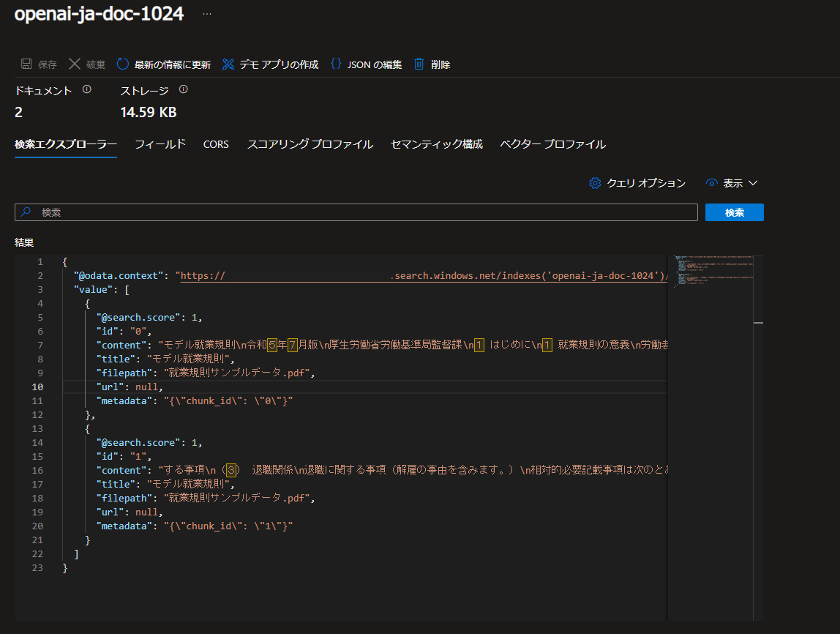
Task: Open the セマンティック構成 tab
Action: point(437,144)
